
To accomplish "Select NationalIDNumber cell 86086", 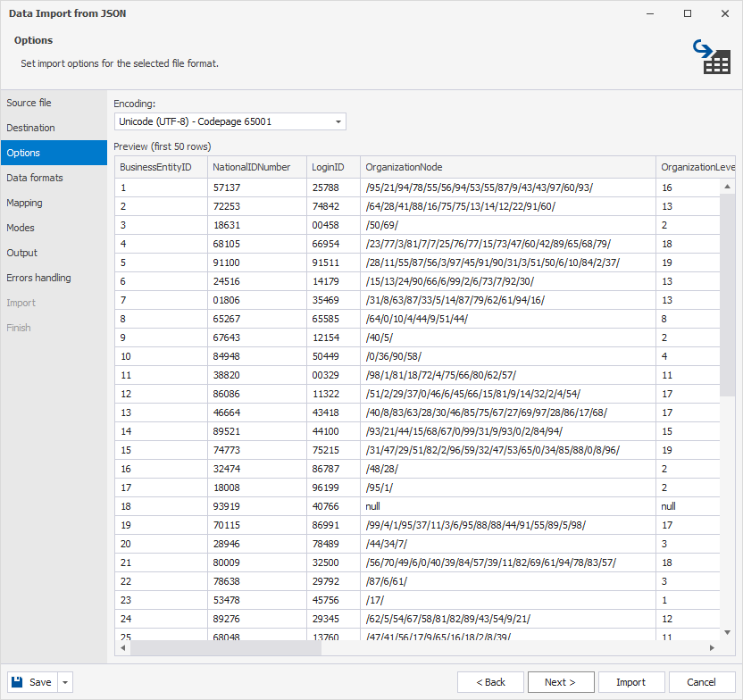I will [257, 394].
